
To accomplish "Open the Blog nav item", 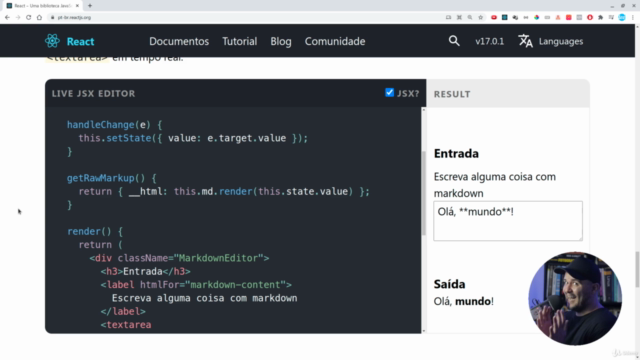I will coord(281,41).
